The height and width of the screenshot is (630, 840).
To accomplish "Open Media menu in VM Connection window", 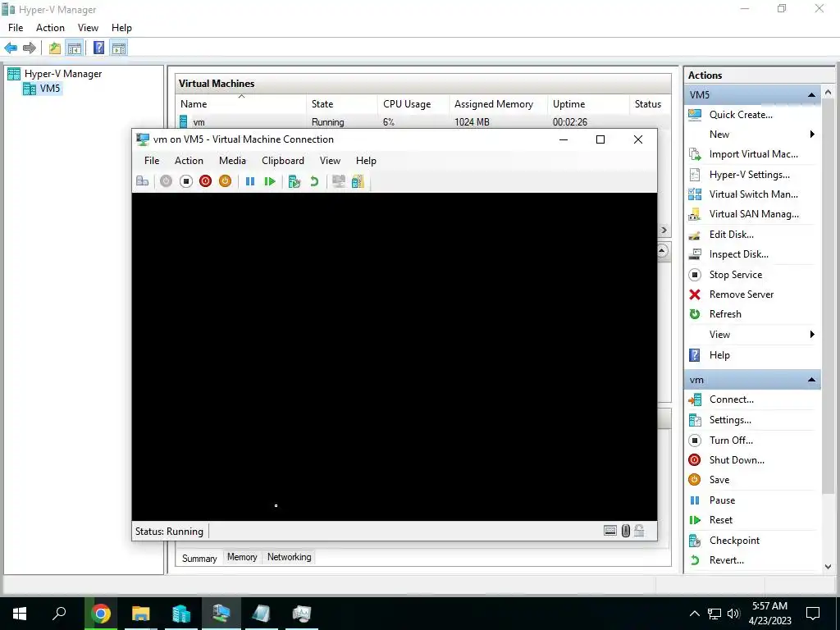I will (x=232, y=161).
